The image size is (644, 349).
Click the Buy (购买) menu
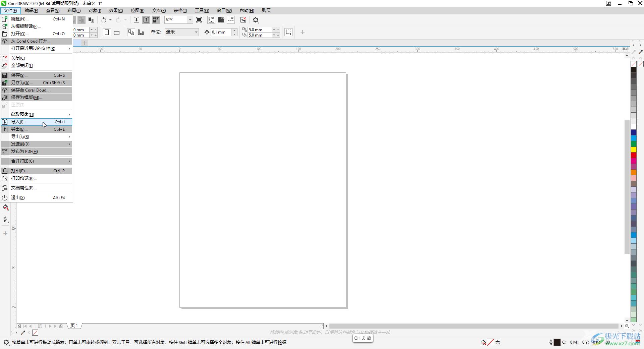[266, 10]
